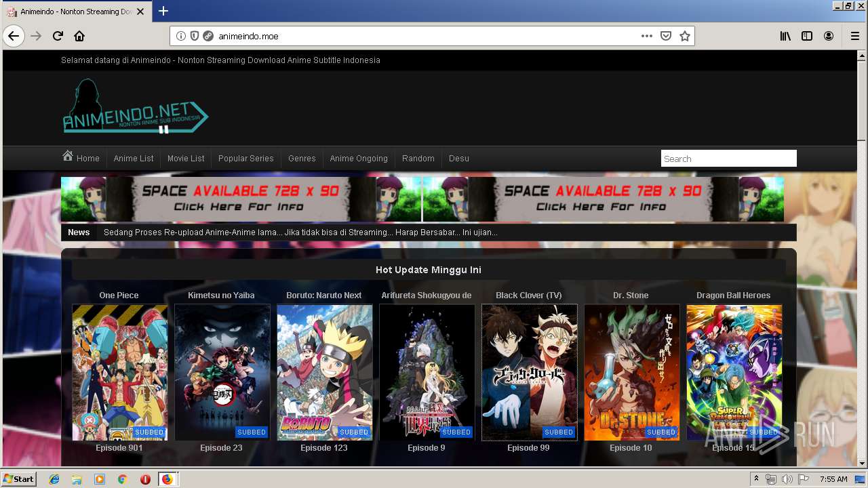Screen dimensions: 868x488
Task: Open Desu menu item
Action: [458, 158]
